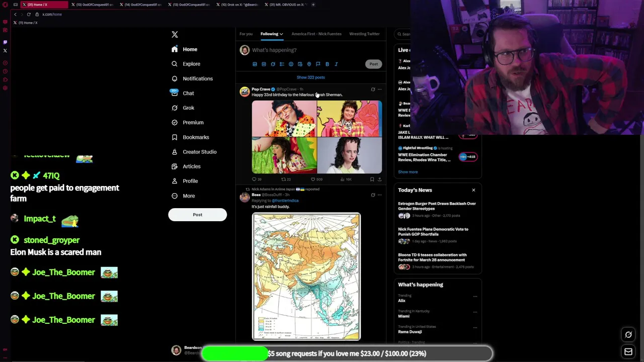
Task: Open Notifications in the sidebar
Action: pos(192,78)
